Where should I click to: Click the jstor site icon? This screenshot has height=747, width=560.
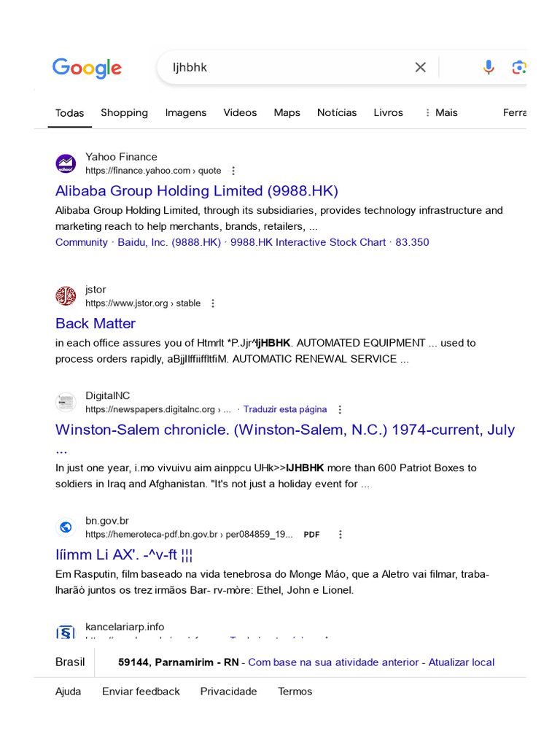tap(66, 296)
